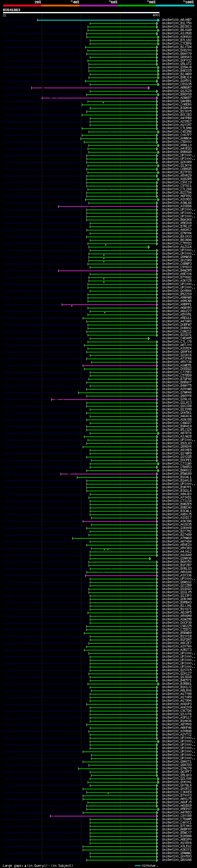Open hit UniRef100_B6JGQ9

tap(177, 30)
